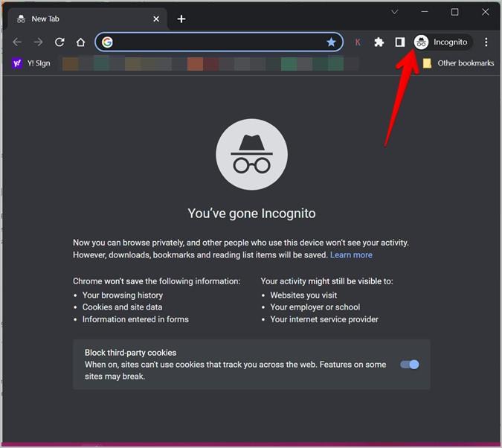Click 'Websites you visit' bullet text
The image size is (502, 448).
[303, 295]
